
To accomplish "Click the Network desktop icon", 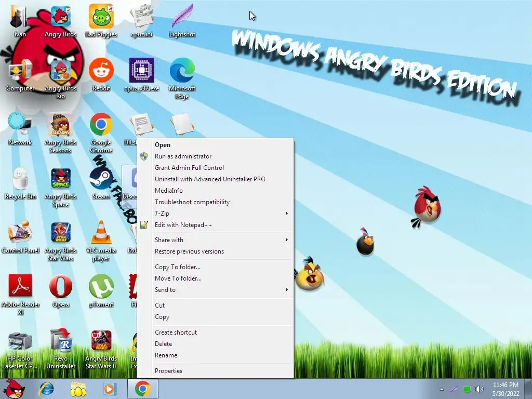I will click(20, 129).
